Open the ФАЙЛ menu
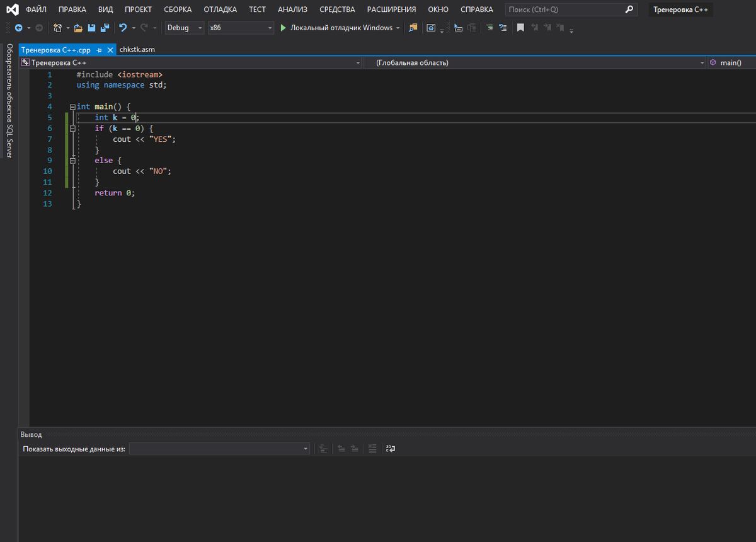The image size is (756, 542). click(37, 9)
